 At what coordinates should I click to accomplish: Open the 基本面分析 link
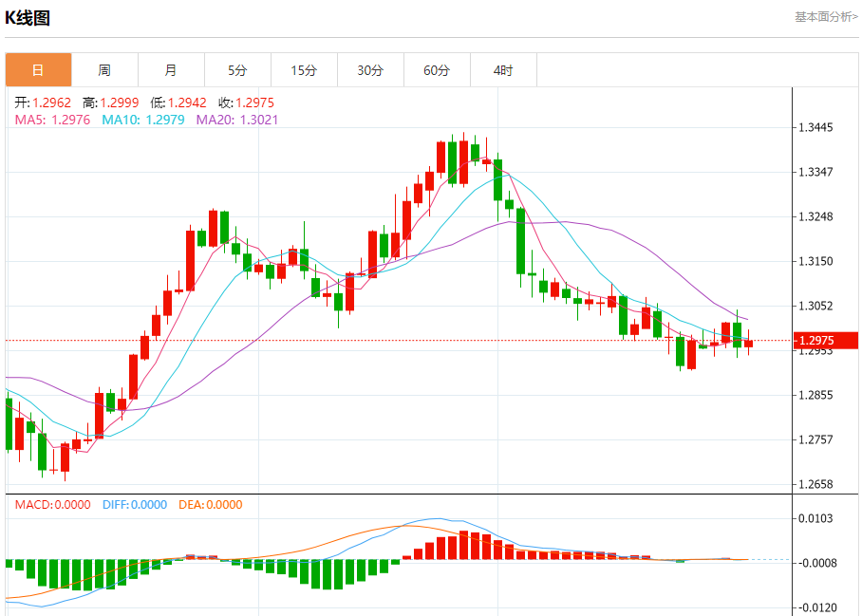click(x=825, y=17)
